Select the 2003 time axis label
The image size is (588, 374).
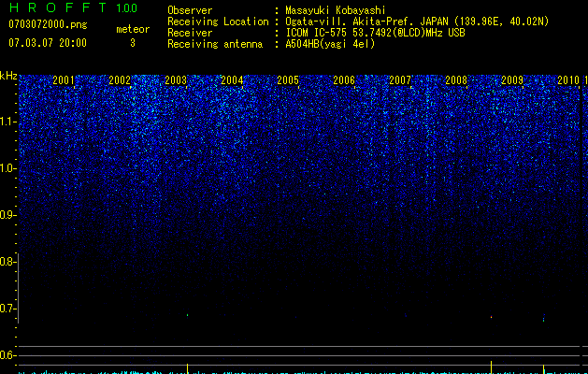click(176, 79)
